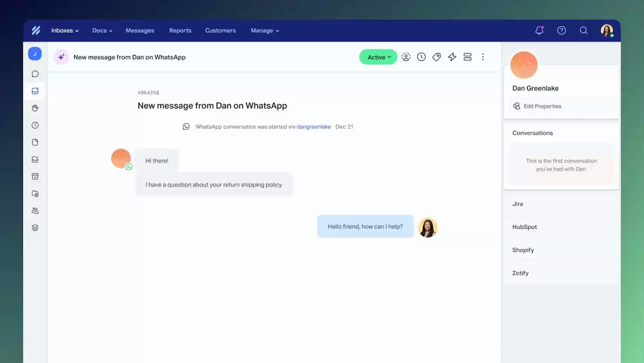Select the teammates icon in the left sidebar
Viewport: 644px width, 363px height.
click(x=35, y=210)
